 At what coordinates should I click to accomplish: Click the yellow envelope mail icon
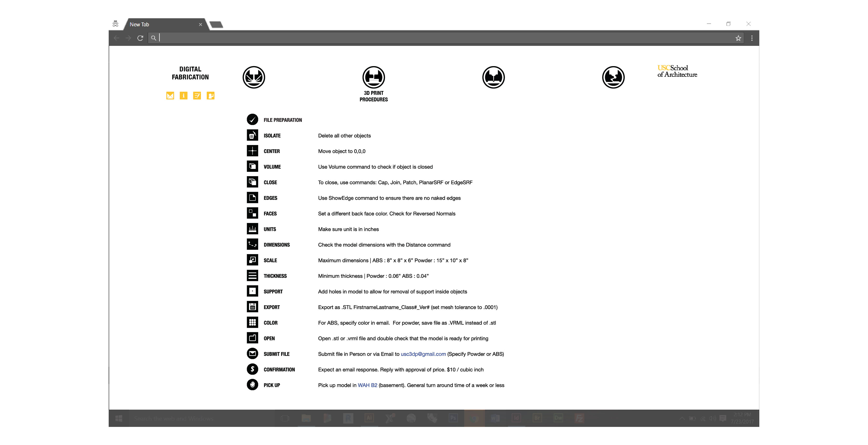(x=170, y=96)
